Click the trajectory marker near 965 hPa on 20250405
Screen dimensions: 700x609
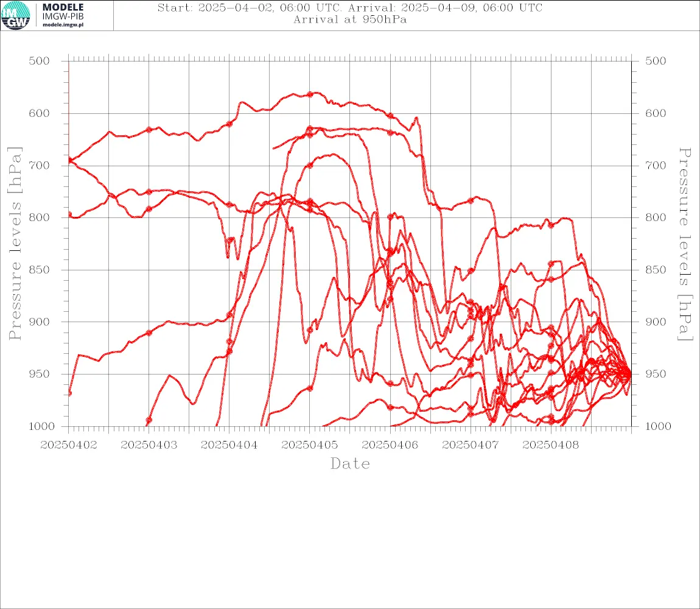(310, 388)
